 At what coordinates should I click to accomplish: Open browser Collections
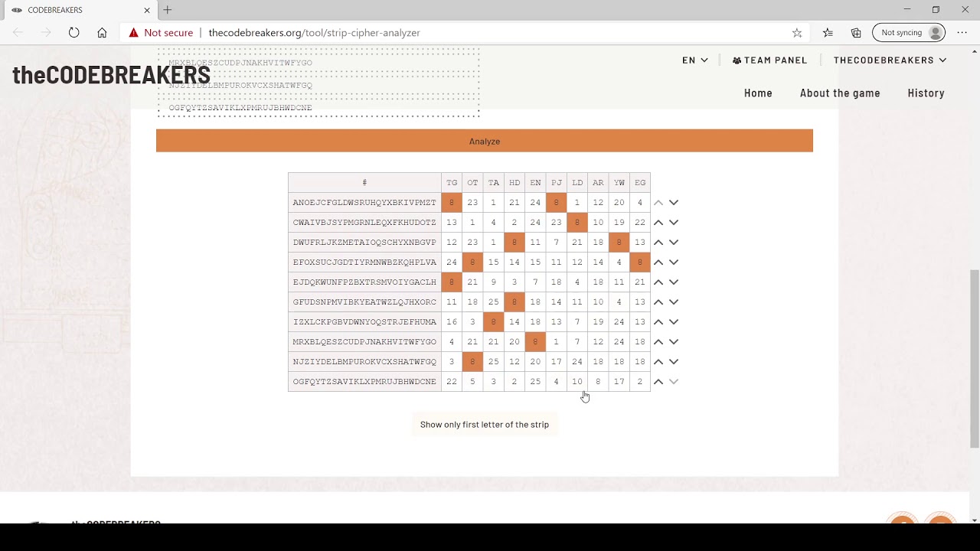click(x=856, y=33)
